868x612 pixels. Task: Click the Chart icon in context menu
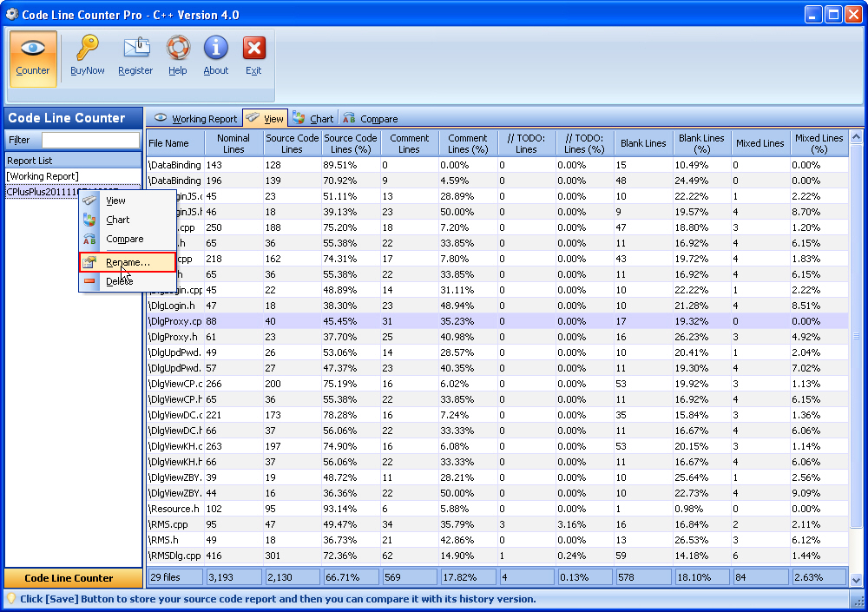click(89, 220)
